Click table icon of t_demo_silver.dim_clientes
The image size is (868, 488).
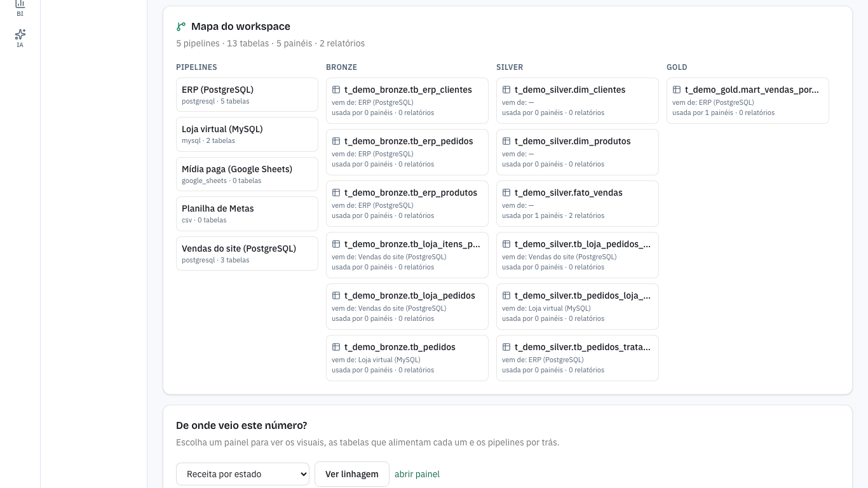click(x=506, y=90)
